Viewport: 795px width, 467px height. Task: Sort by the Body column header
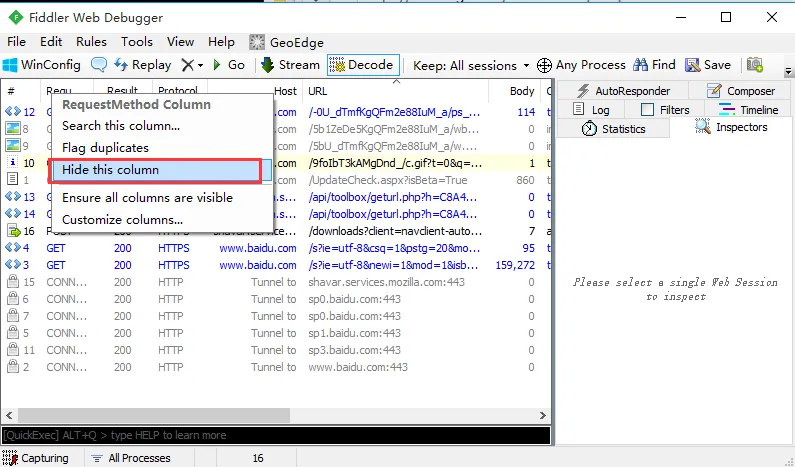[x=516, y=91]
